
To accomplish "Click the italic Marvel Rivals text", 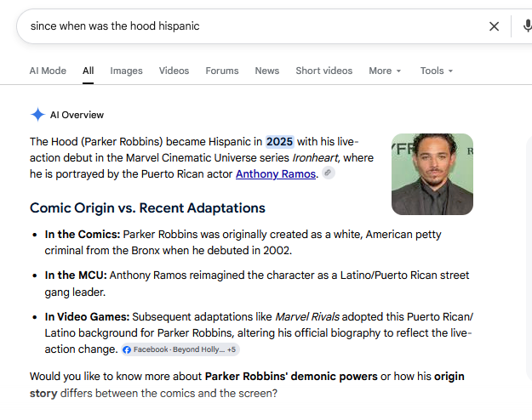I will pyautogui.click(x=307, y=316).
